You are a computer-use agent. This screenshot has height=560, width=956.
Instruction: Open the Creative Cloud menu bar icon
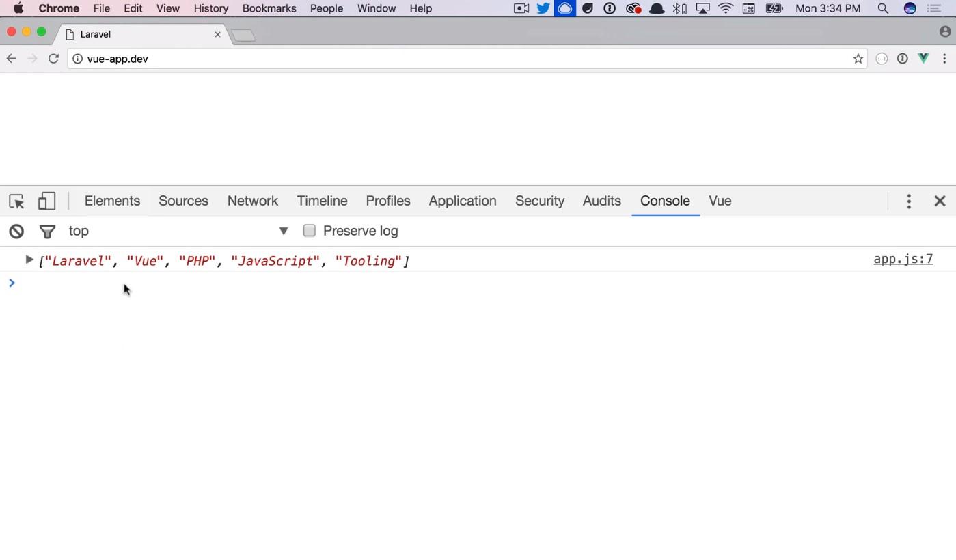coord(633,8)
